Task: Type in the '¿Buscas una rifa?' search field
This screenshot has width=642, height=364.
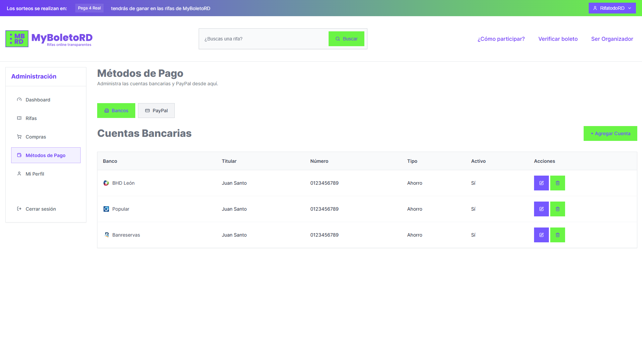Action: coord(263,39)
